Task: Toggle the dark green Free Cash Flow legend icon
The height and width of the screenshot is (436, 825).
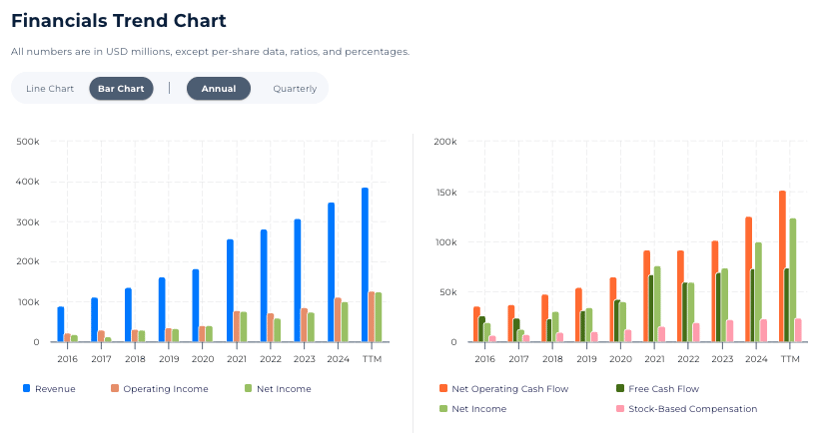Action: click(621, 388)
